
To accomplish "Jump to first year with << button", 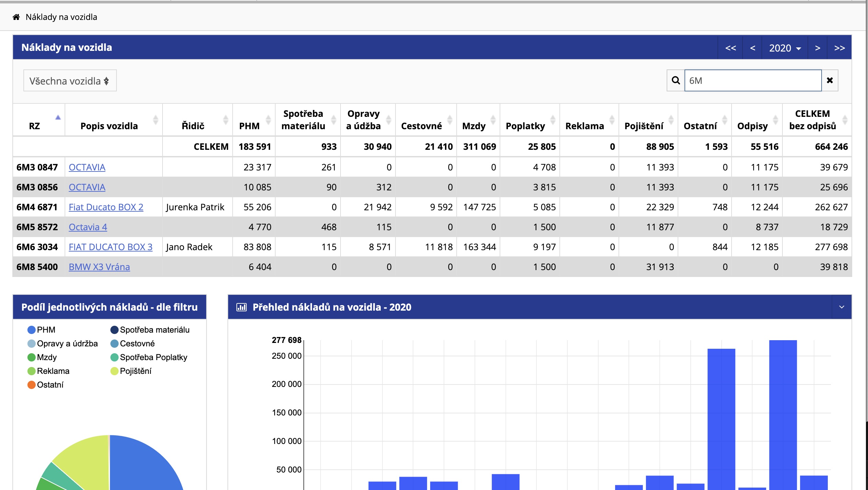I will point(731,48).
